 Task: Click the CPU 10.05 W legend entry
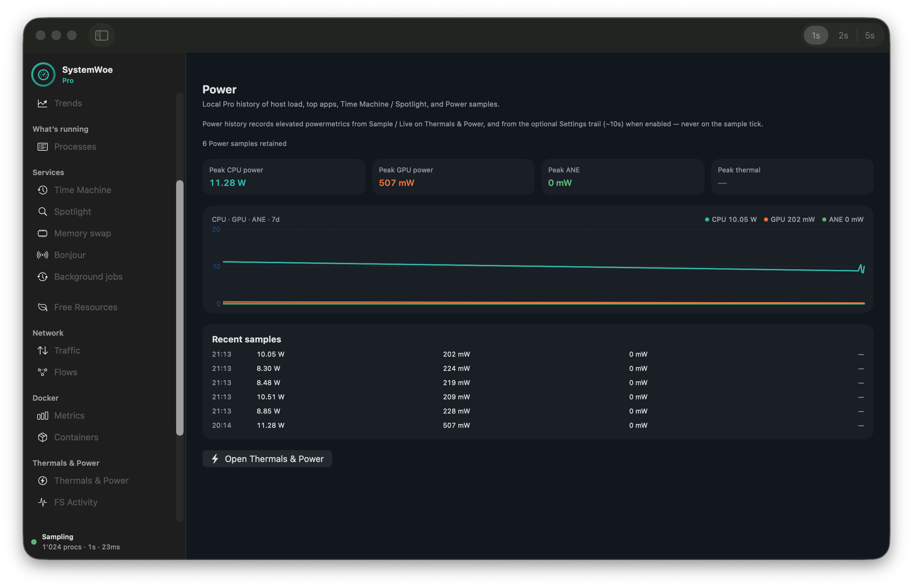click(x=730, y=219)
